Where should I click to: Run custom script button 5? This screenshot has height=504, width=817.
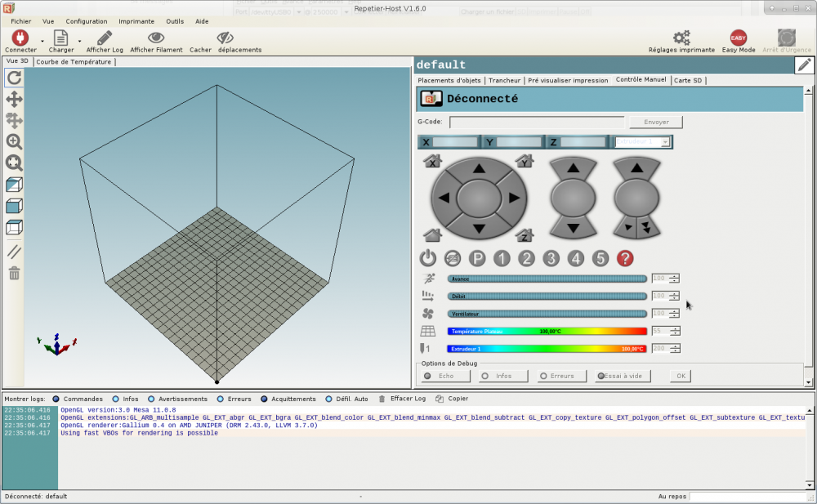pyautogui.click(x=600, y=258)
